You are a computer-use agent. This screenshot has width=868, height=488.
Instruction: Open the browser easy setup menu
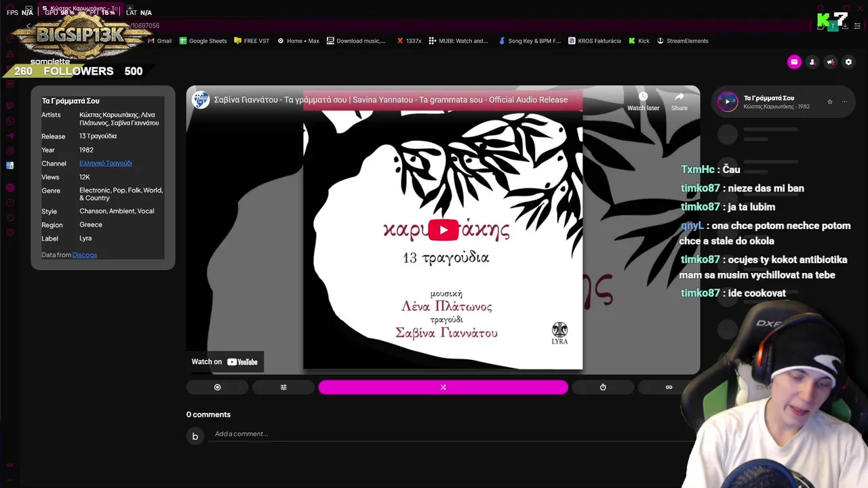point(857,26)
